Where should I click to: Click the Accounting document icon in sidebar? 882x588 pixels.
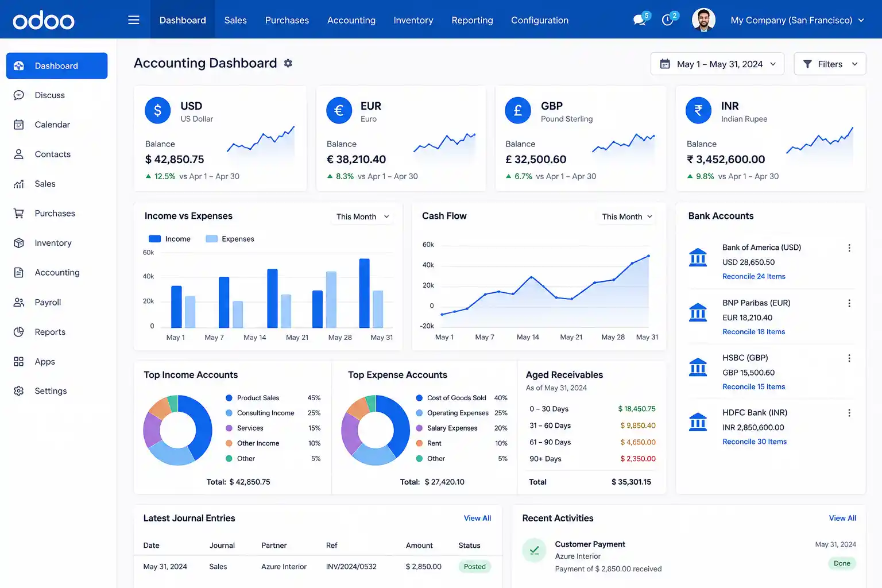(19, 273)
